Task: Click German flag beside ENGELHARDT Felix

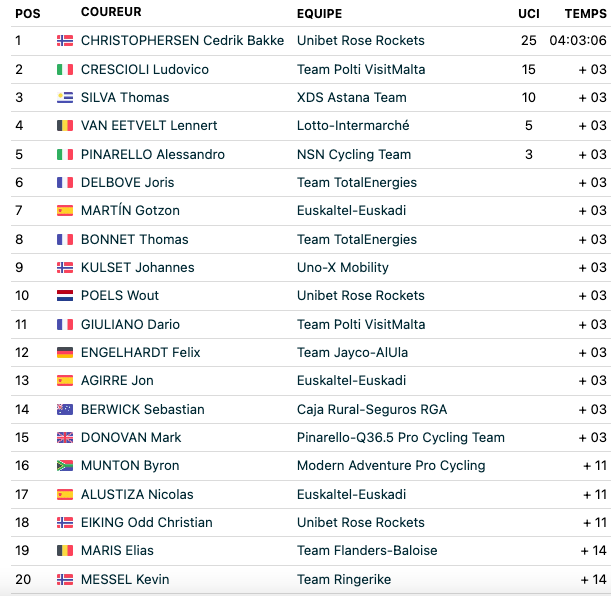Action: coord(65,352)
